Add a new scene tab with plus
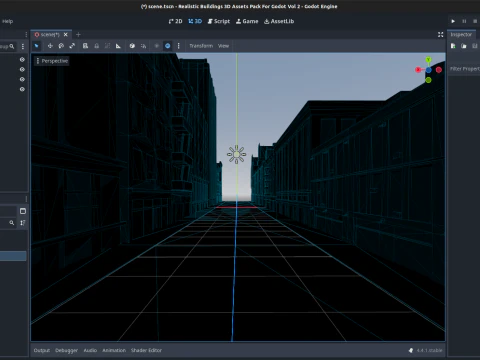Screen dimensions: 480x360 [78, 35]
